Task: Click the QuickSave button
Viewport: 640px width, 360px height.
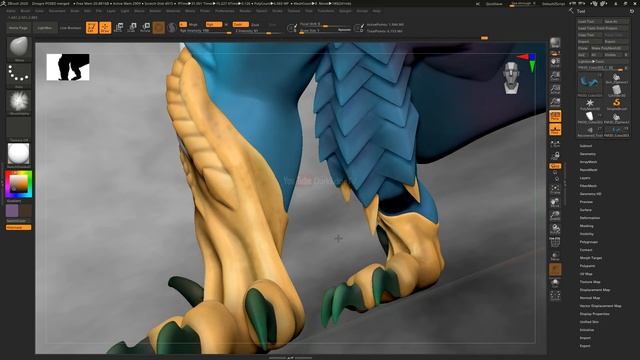Action: coord(494,4)
